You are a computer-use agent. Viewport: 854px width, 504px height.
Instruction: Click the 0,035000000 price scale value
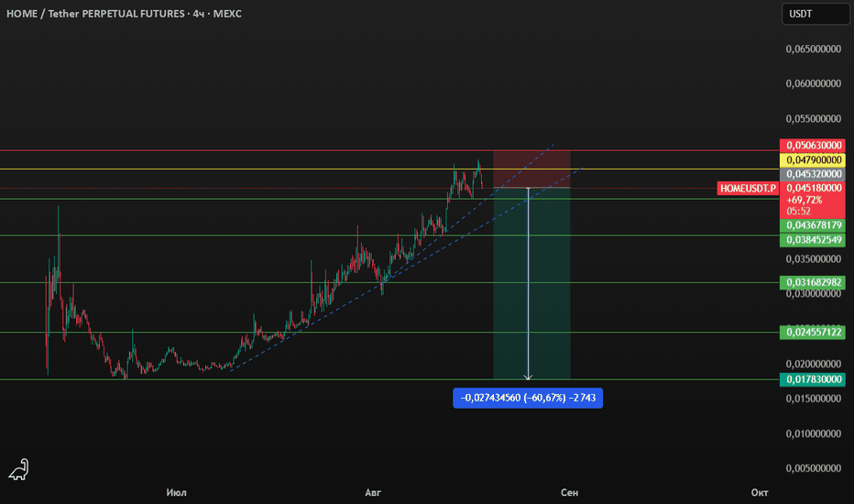tap(813, 258)
